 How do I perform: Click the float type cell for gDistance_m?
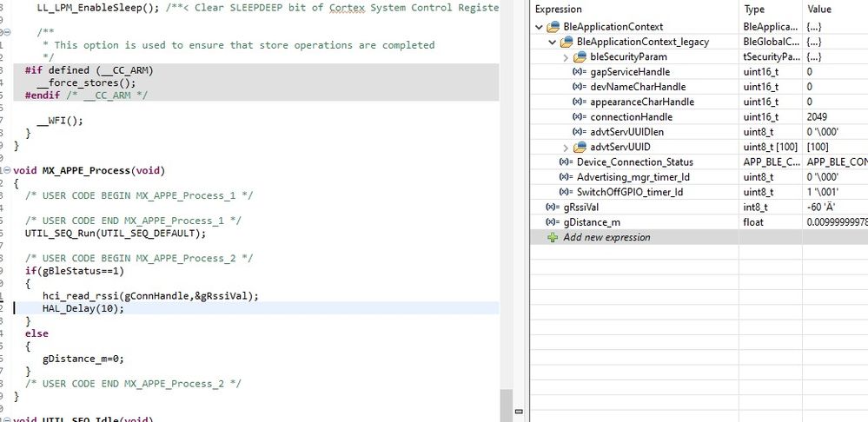click(770, 222)
